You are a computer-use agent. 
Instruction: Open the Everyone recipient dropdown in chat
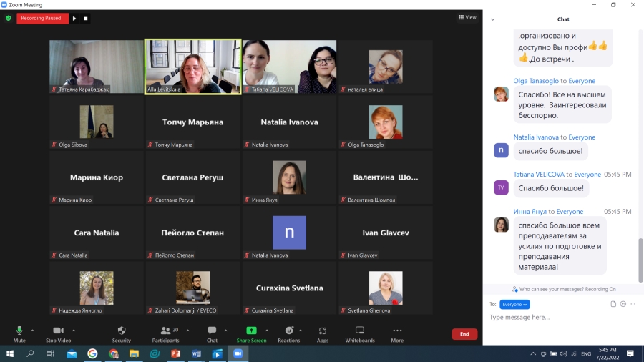coord(514,304)
